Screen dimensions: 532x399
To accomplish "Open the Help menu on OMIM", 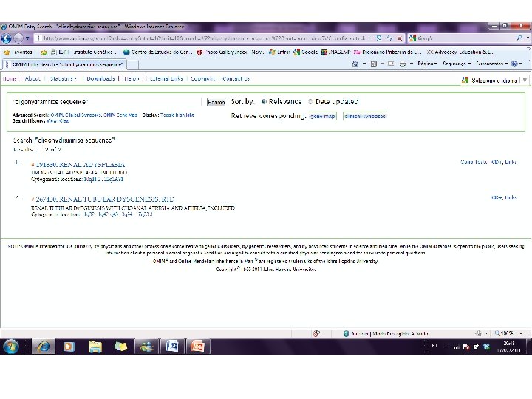I will tap(132, 79).
